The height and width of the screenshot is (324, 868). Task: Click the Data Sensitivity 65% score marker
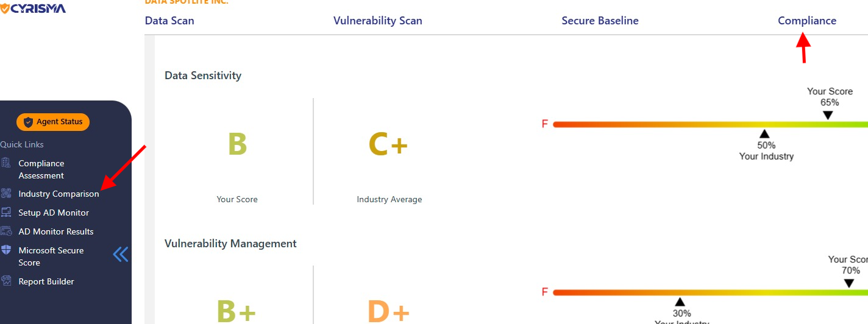[x=827, y=115]
